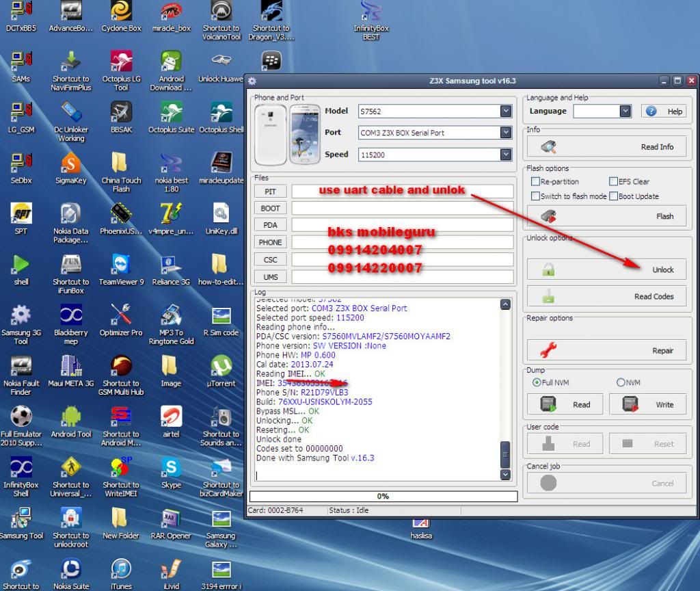Image resolution: width=700 pixels, height=591 pixels.
Task: Select the Android Download desktop icon
Action: (x=171, y=70)
